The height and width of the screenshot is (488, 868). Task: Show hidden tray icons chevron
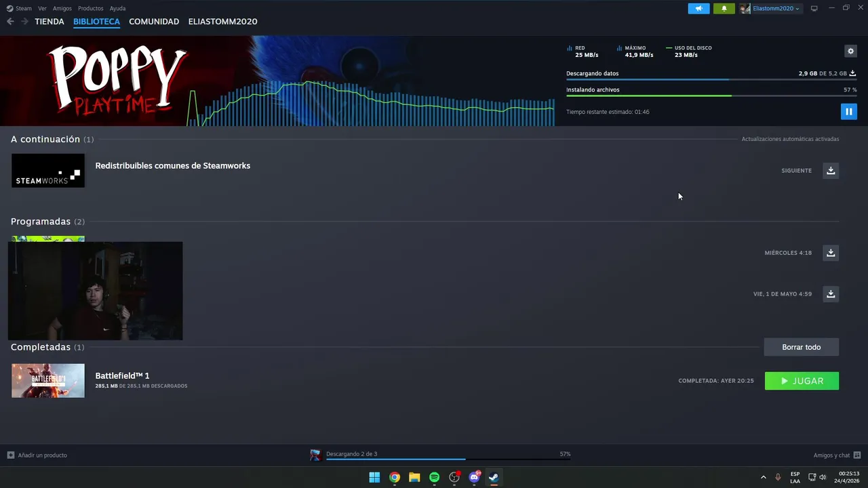[763, 477]
